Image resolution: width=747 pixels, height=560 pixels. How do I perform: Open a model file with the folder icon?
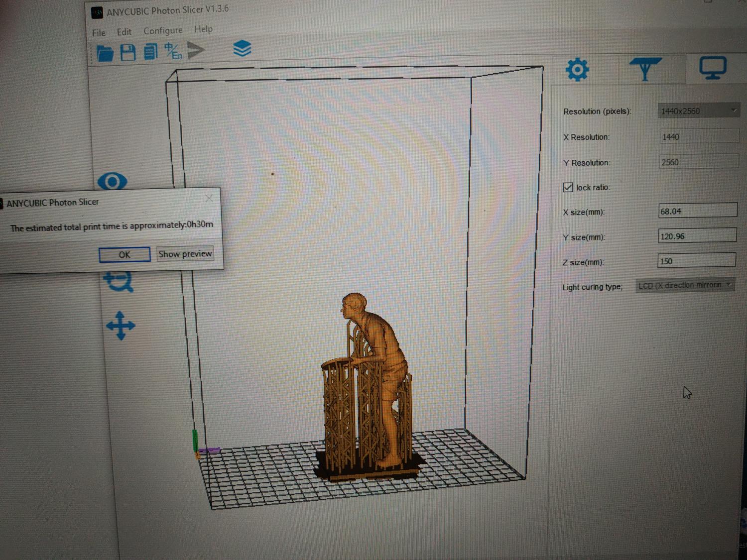click(105, 53)
